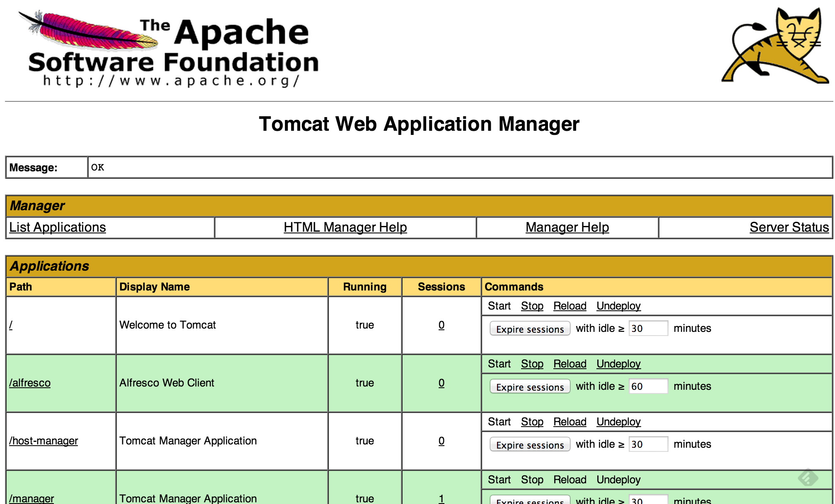Open the List Applications link
Screen dimensions: 835x504
pos(58,227)
